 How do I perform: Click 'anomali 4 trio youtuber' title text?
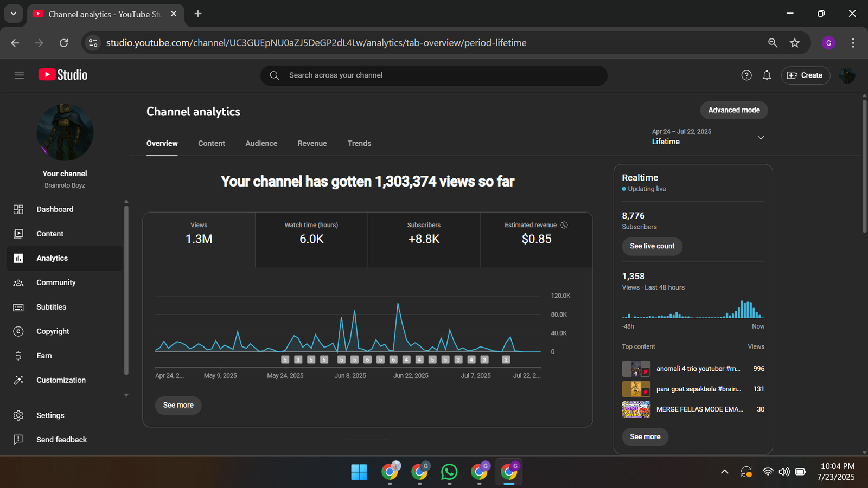(x=698, y=369)
